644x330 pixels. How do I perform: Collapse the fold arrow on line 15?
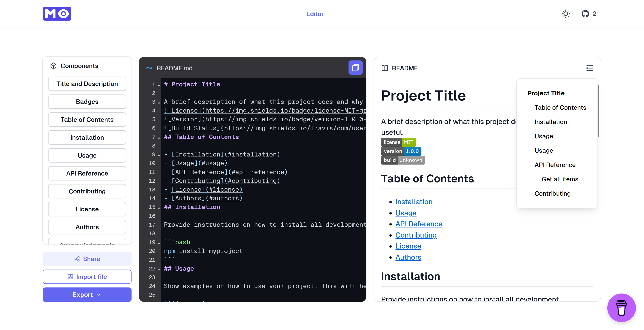[x=159, y=208]
